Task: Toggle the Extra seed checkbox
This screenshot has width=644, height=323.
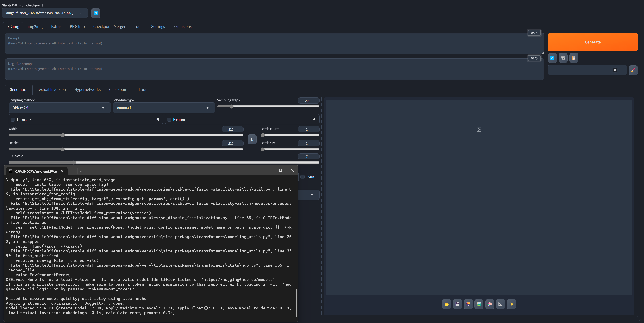Action: point(303,177)
